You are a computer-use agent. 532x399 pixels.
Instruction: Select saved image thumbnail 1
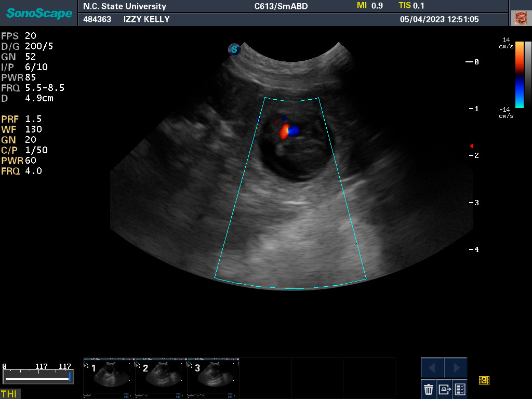pyautogui.click(x=109, y=378)
